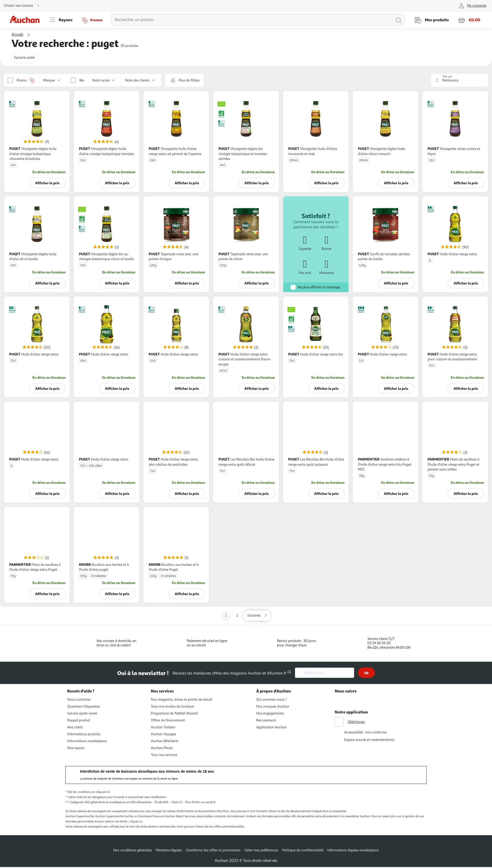
Task: Expand Choisir vos courses chevron
Action: click(38, 5)
